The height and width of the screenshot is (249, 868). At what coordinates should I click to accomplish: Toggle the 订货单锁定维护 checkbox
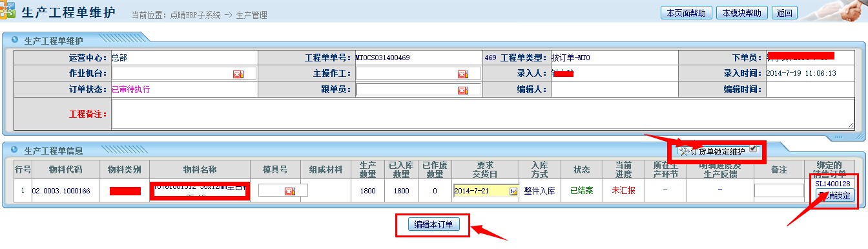point(753,149)
